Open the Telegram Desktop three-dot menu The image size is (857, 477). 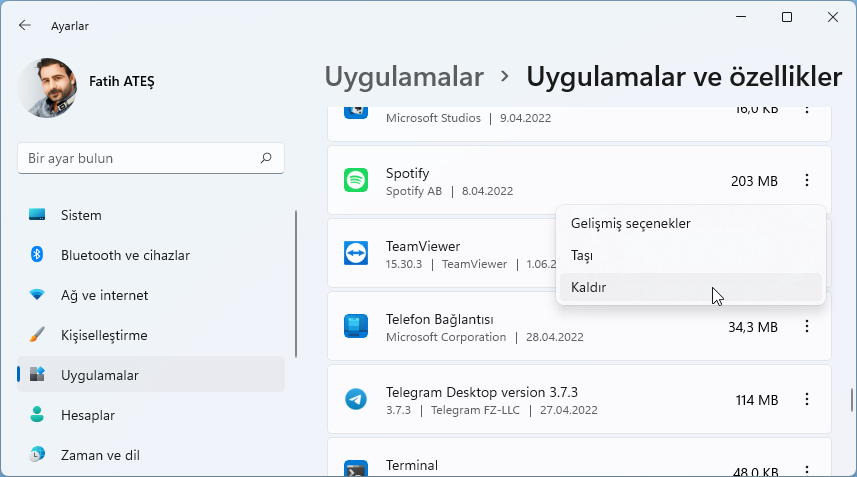(x=807, y=399)
